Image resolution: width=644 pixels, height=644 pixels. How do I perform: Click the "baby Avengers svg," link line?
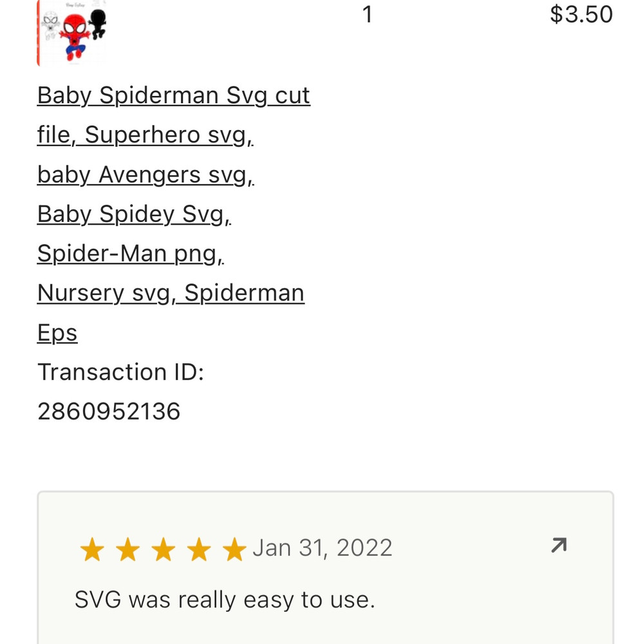(146, 175)
